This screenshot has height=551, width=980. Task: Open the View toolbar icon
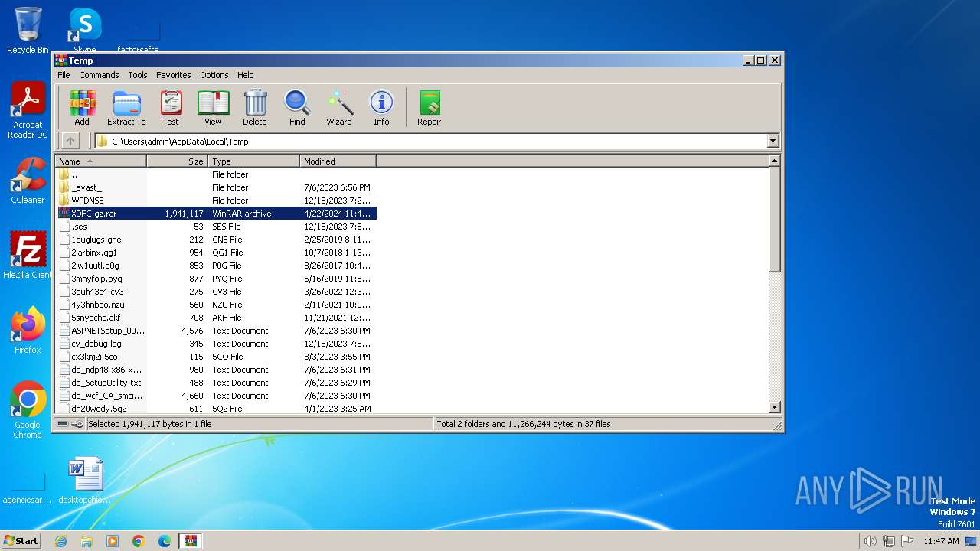[213, 107]
